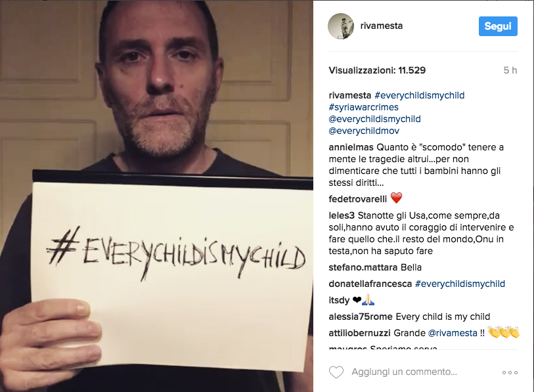Open the @everychildismychild mention link
534x392 pixels.
(x=374, y=120)
